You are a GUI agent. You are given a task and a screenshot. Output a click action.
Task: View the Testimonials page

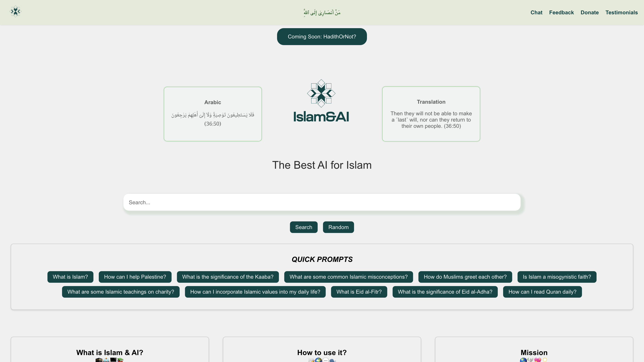click(x=622, y=13)
